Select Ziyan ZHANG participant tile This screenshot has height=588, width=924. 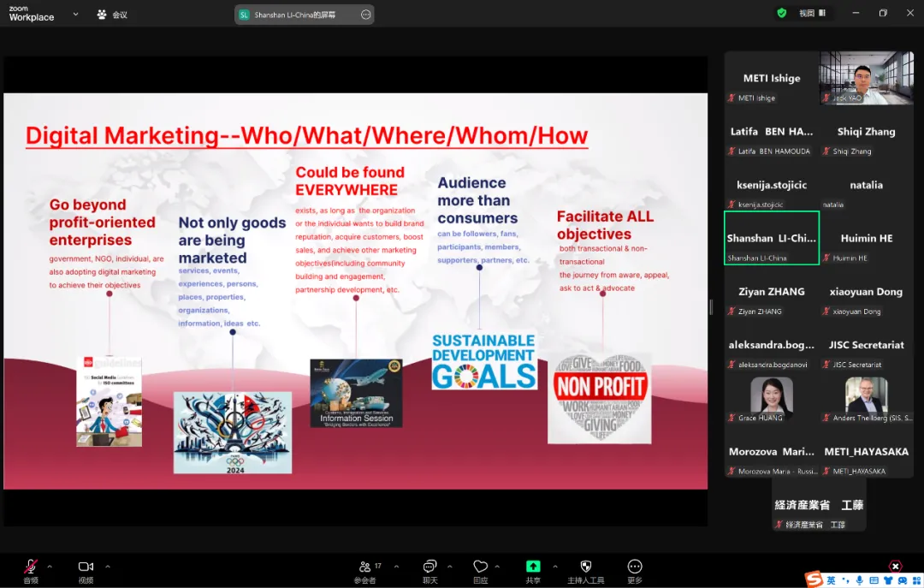772,291
